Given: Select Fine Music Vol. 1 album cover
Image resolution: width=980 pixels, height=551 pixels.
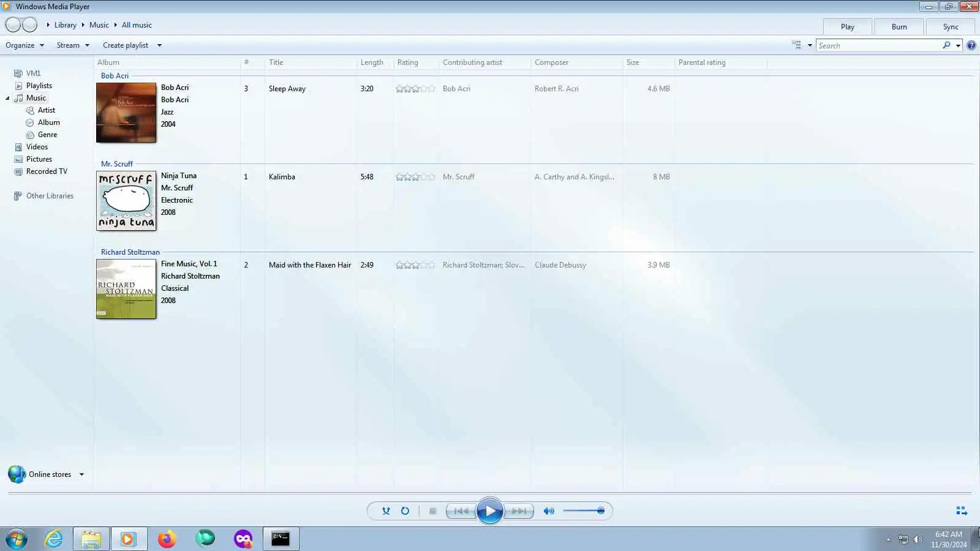Looking at the screenshot, I should pos(126,289).
